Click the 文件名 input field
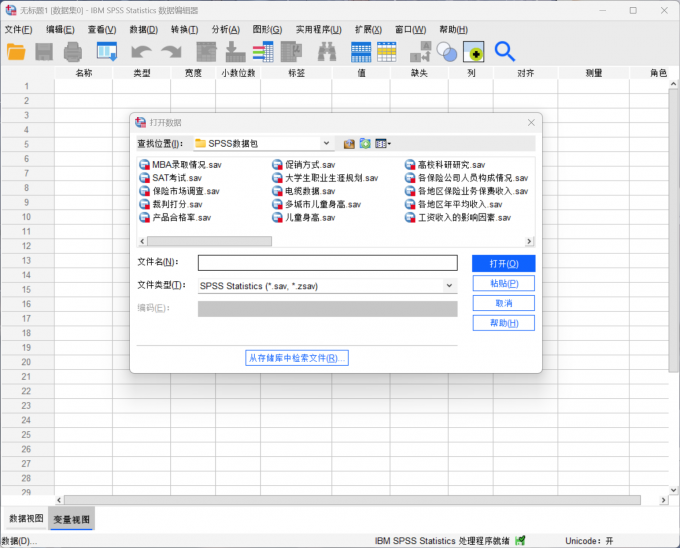Viewport: 680px width, 548px height. point(327,263)
